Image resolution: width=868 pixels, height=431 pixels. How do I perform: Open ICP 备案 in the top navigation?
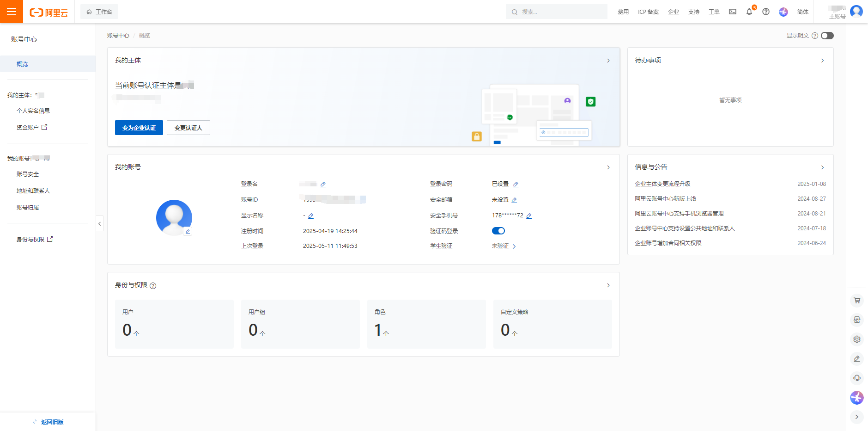click(x=648, y=12)
